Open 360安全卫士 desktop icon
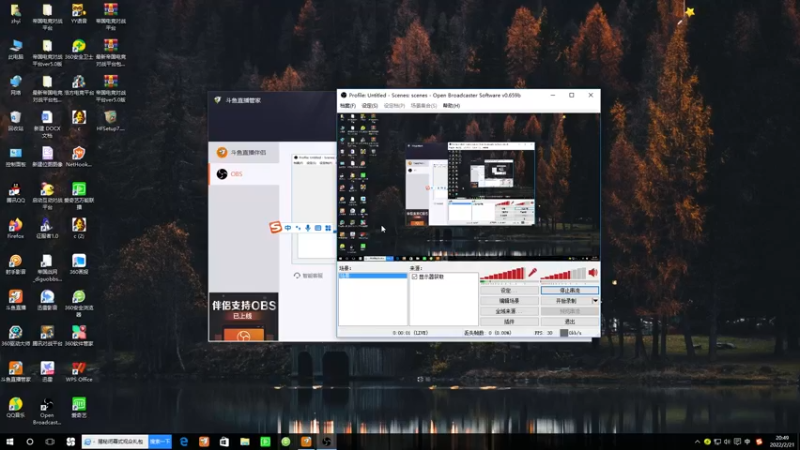This screenshot has width=800, height=450. tap(79, 49)
